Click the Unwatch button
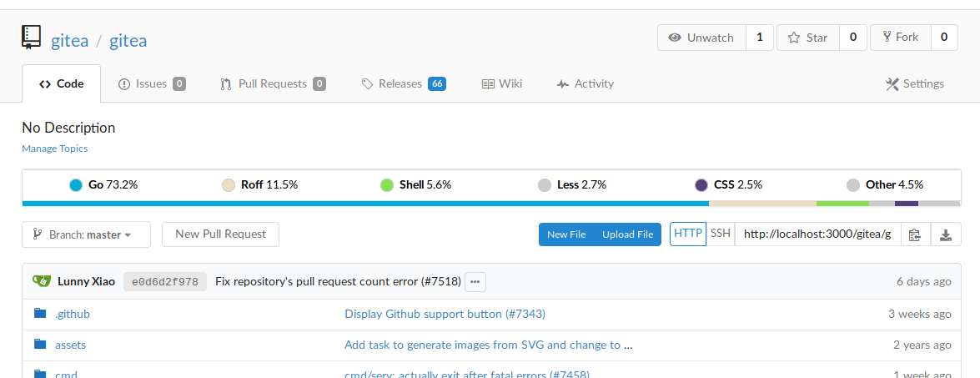980x378 pixels. (702, 38)
